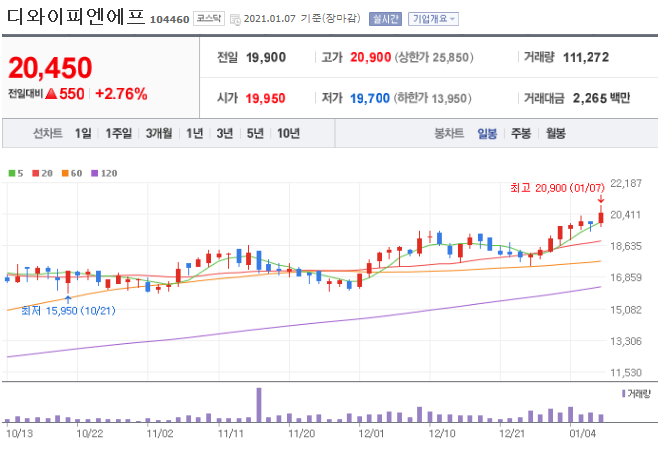The width and height of the screenshot is (658, 451).
Task: Click the 거래량 volume legend icon
Action: 624,394
